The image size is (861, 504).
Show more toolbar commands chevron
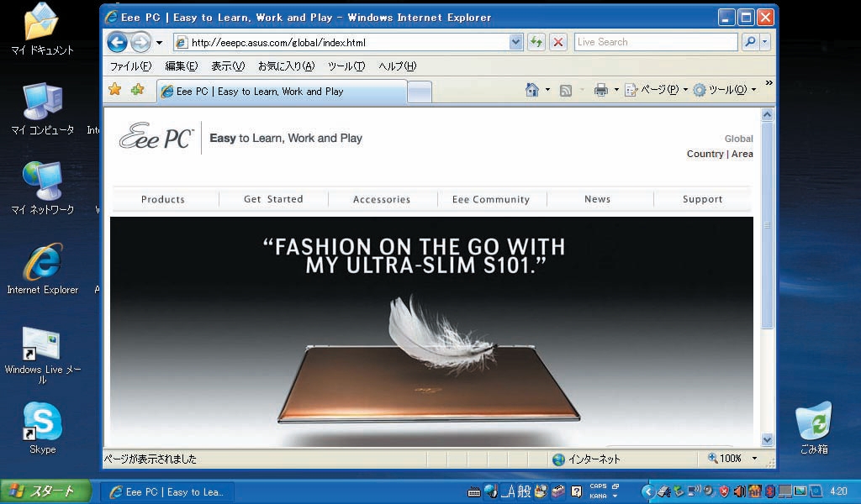point(769,83)
